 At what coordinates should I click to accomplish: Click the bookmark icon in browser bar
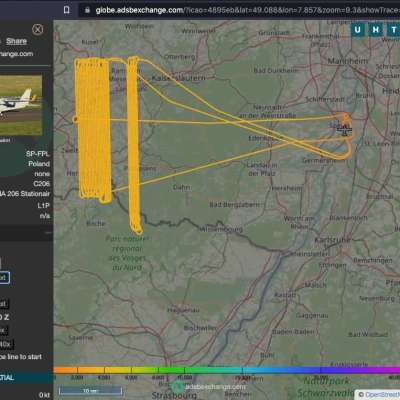point(67,10)
